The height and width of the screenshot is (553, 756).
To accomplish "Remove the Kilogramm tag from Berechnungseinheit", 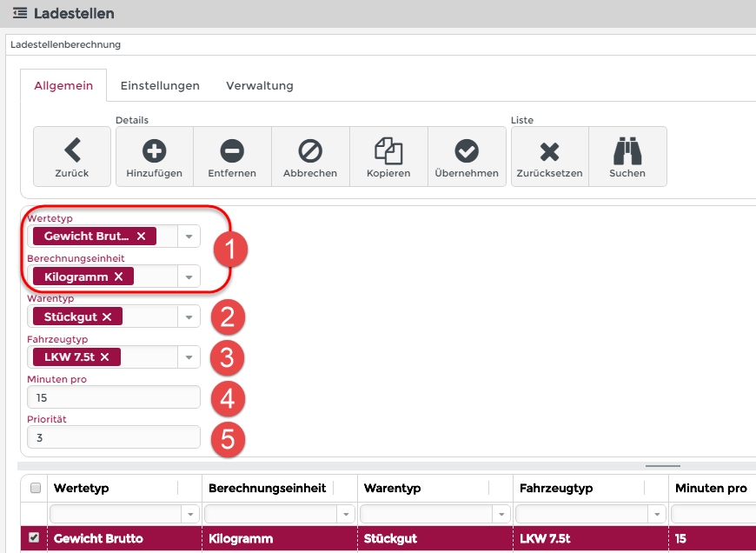I will (118, 276).
